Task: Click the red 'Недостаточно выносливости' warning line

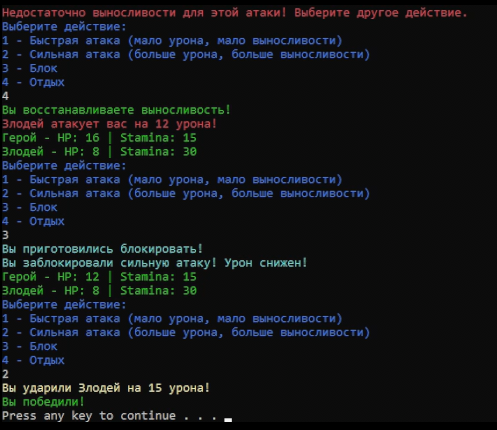Action: click(235, 13)
